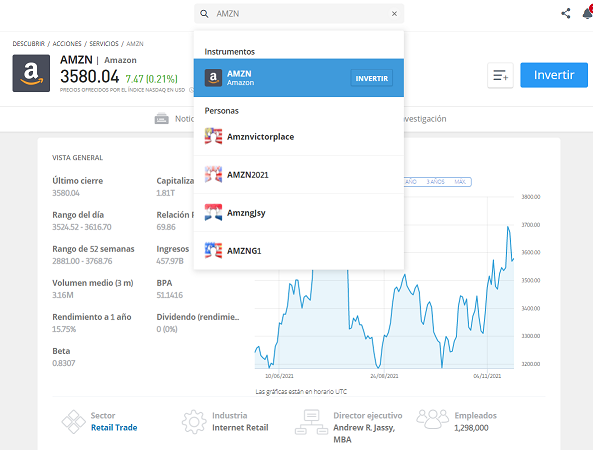
Task: Click Rendimiento a 1 año 15.75%
Action: click(64, 329)
